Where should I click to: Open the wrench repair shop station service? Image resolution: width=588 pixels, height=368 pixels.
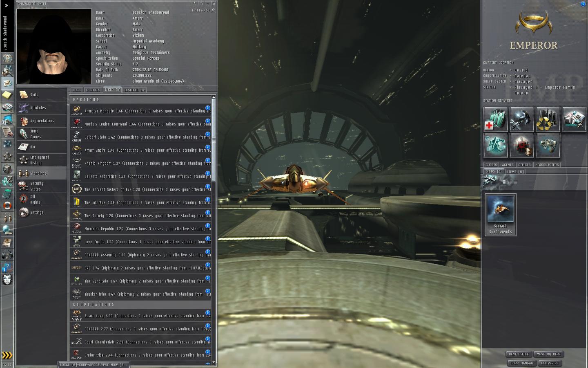pos(521,119)
